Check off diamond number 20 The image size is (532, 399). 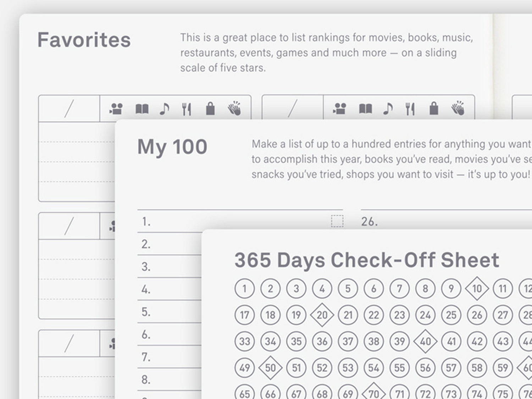[322, 315]
